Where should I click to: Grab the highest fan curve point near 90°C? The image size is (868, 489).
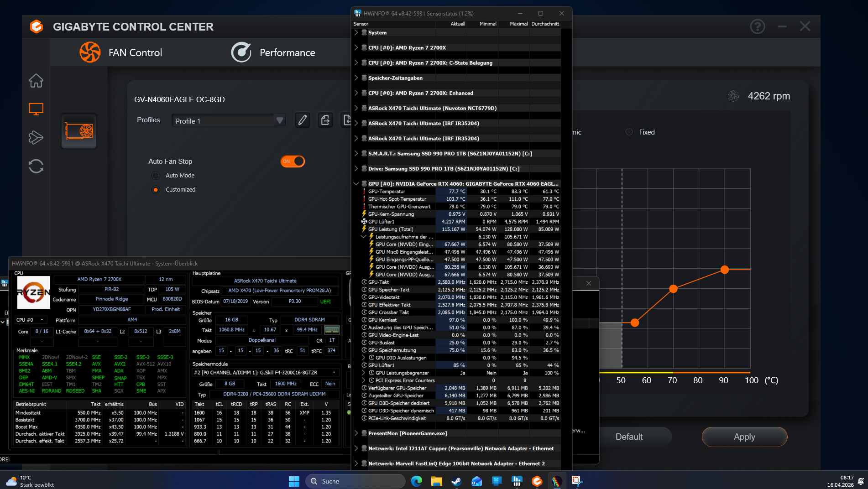[x=725, y=270]
